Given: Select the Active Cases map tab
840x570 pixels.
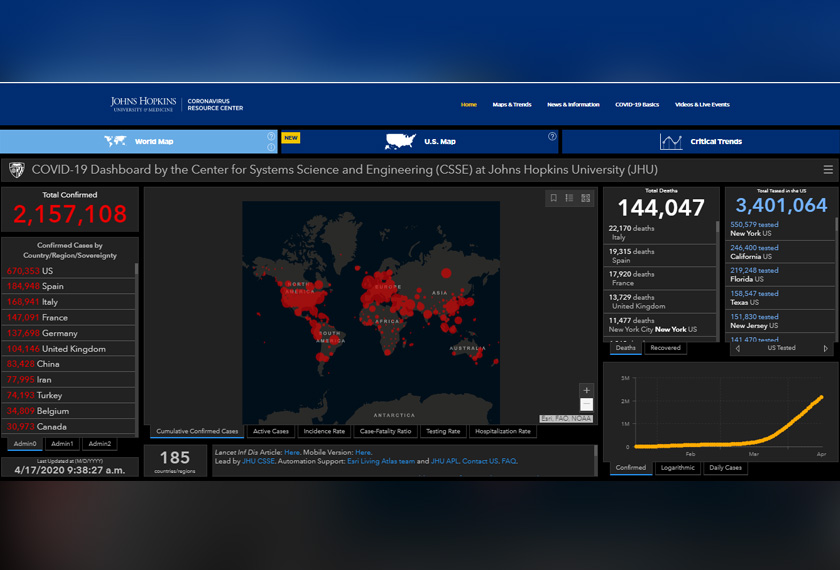Looking at the screenshot, I should [x=271, y=431].
